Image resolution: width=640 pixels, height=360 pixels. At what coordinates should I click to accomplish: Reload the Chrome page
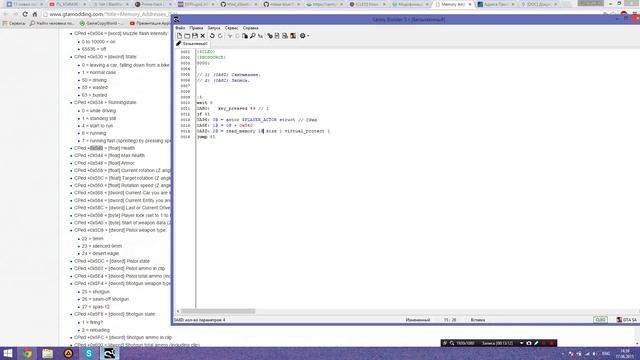click(x=25, y=14)
